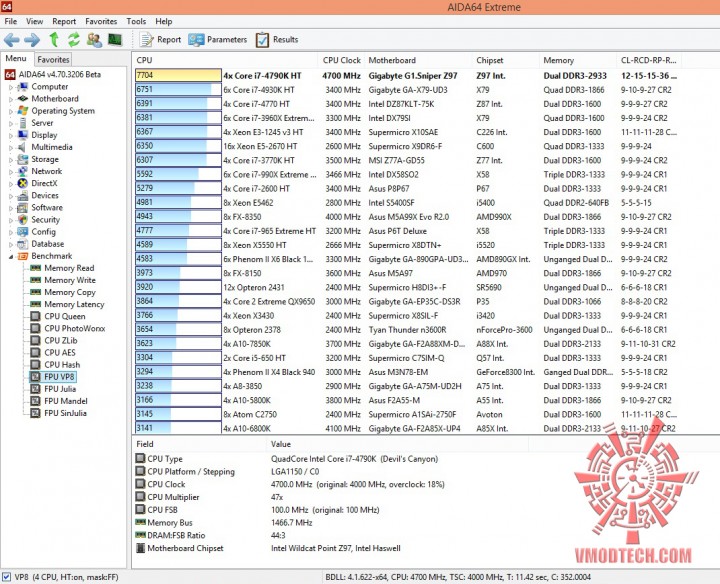Viewport: 720px width, 584px height.
Task: Select the Database icon in the tree
Action: coord(22,244)
